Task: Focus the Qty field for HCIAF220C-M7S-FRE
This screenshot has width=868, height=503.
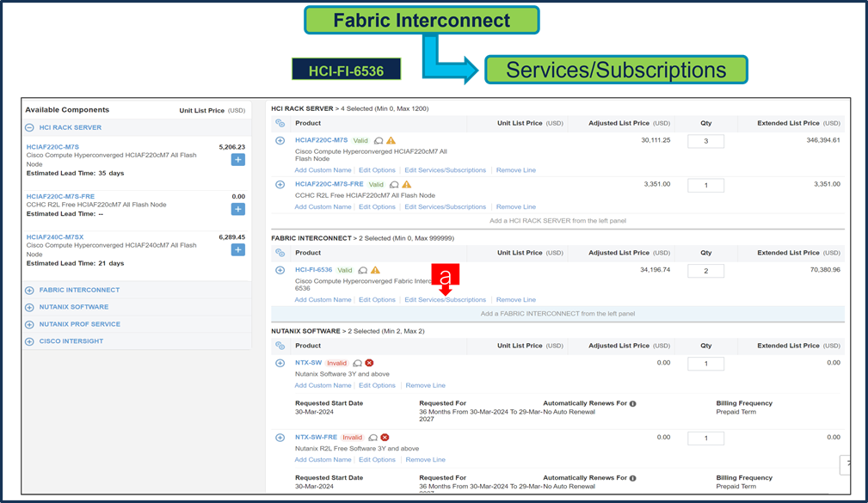Action: pyautogui.click(x=705, y=186)
